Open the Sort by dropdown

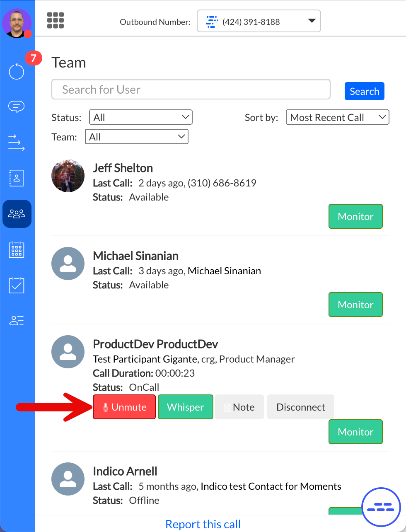click(x=337, y=117)
